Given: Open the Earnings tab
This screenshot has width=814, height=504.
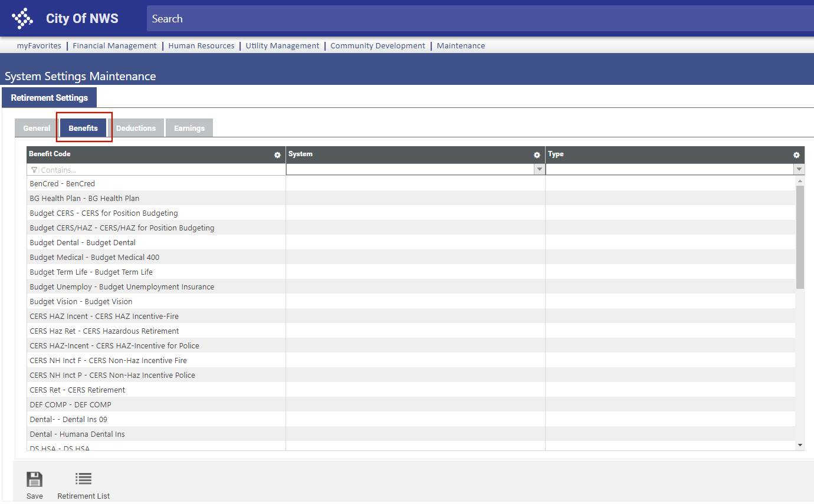Looking at the screenshot, I should tap(189, 129).
